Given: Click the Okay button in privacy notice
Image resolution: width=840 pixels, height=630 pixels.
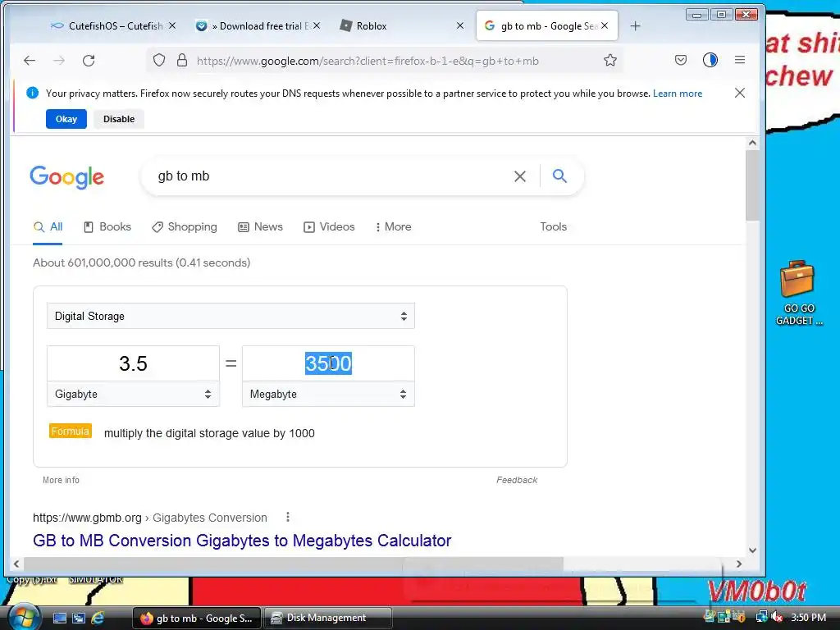Looking at the screenshot, I should point(66,119).
